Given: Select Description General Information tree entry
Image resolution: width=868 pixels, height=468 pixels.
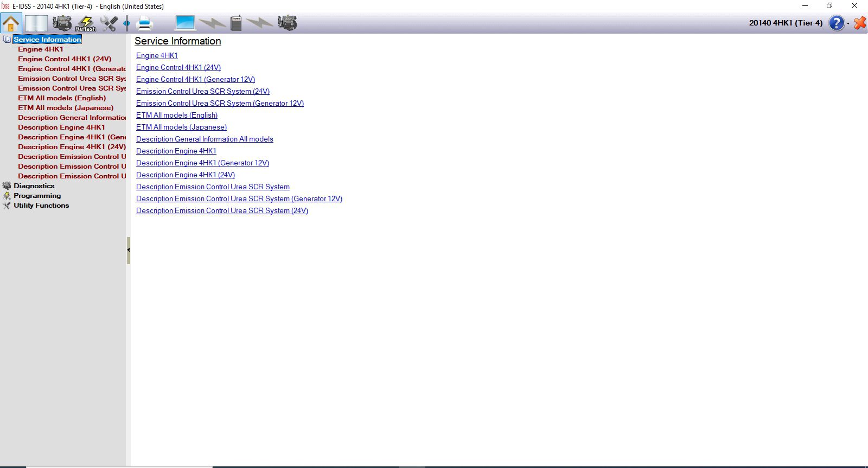Looking at the screenshot, I should point(72,117).
